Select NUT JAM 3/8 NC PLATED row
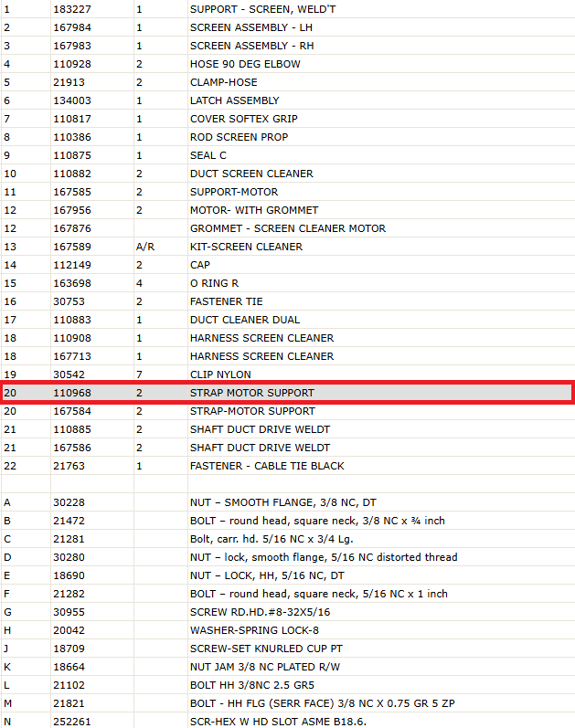The height and width of the screenshot is (728, 575). point(287,667)
